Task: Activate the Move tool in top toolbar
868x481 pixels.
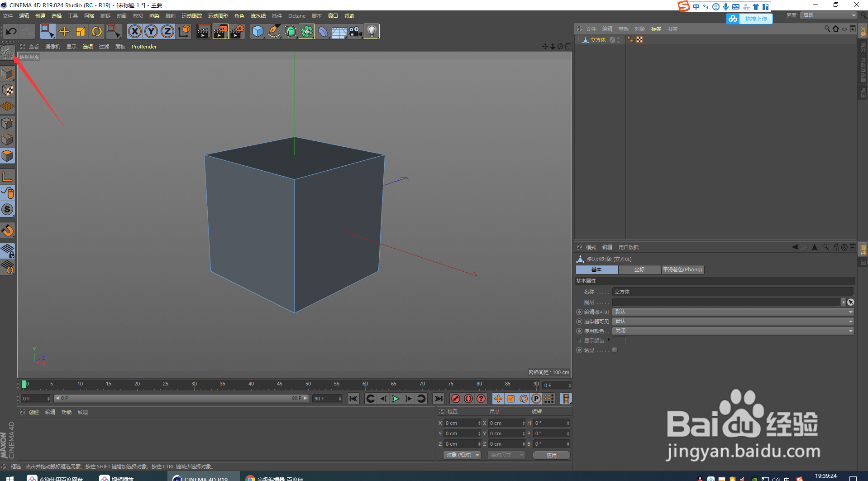Action: pyautogui.click(x=64, y=31)
